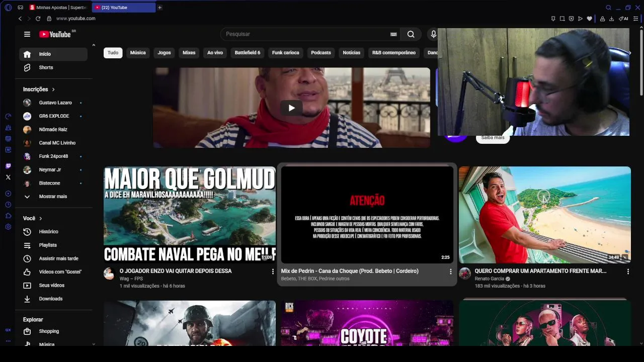Screen dimensions: 644x362
Task: Click the YouTube search input field
Action: [x=307, y=34]
